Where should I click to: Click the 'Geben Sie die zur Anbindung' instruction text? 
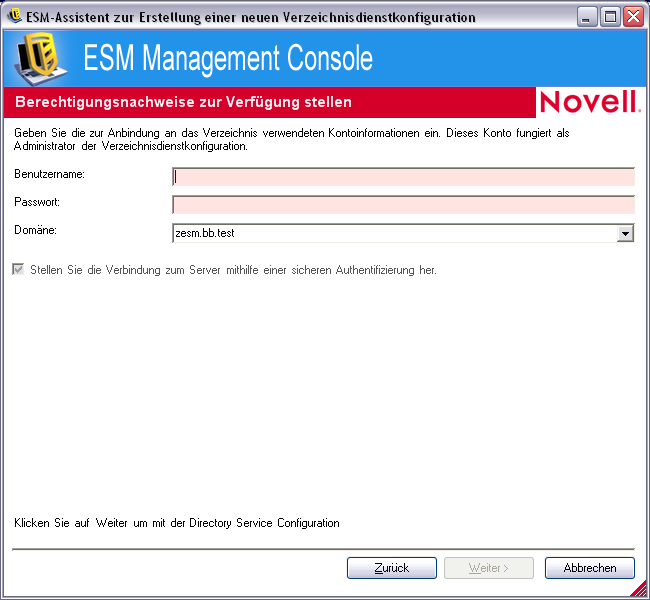[x=291, y=139]
